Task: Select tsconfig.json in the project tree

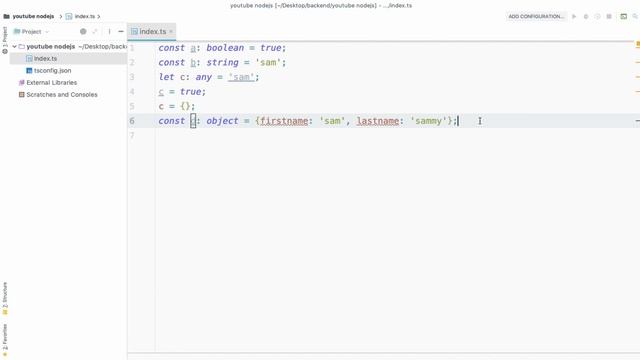Action: click(52, 71)
